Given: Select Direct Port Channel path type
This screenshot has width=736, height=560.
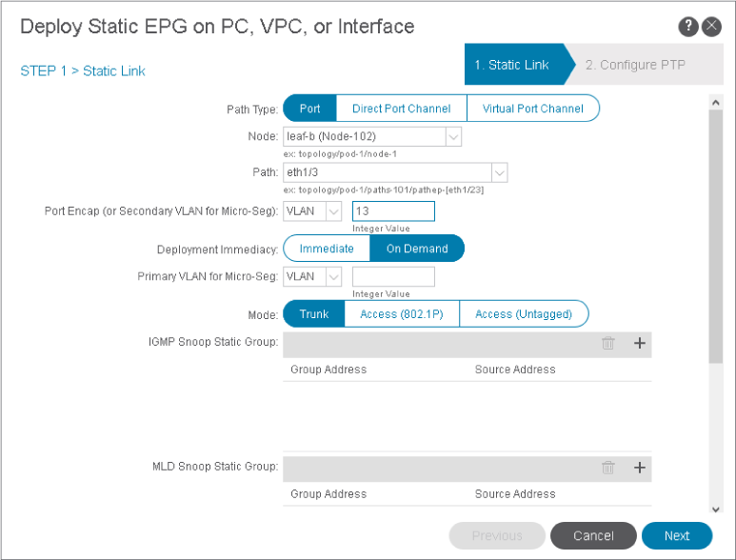Looking at the screenshot, I should (401, 109).
